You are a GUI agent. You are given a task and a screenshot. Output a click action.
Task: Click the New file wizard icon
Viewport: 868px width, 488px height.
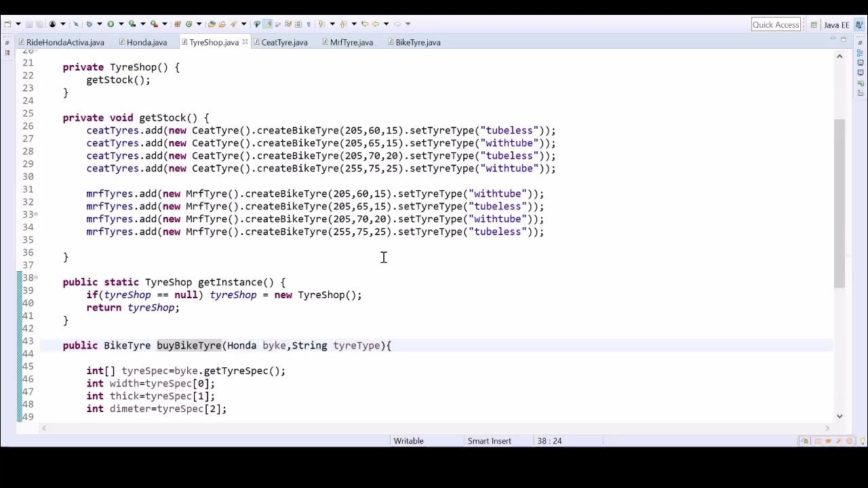tap(7, 24)
